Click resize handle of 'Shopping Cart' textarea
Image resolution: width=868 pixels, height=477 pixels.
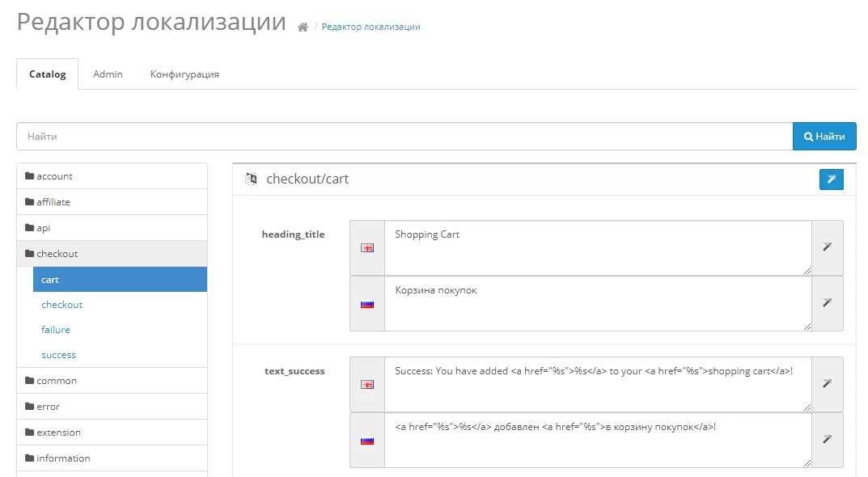point(807,270)
